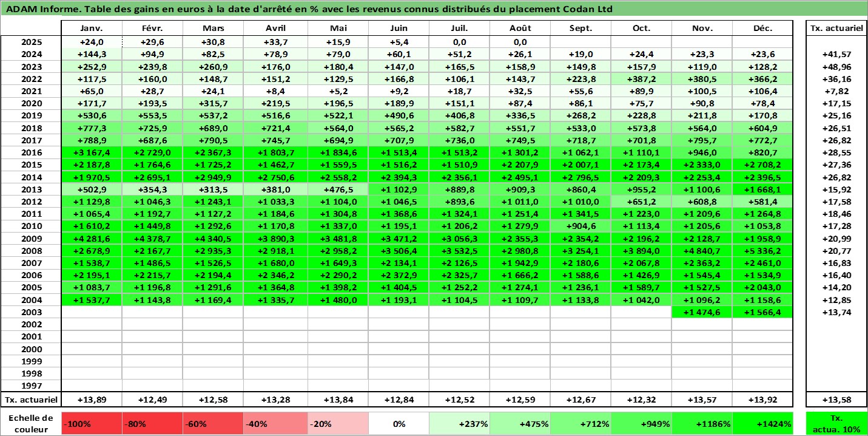Click the Mai column header
Screen dimensions: 868x436
[x=338, y=28]
